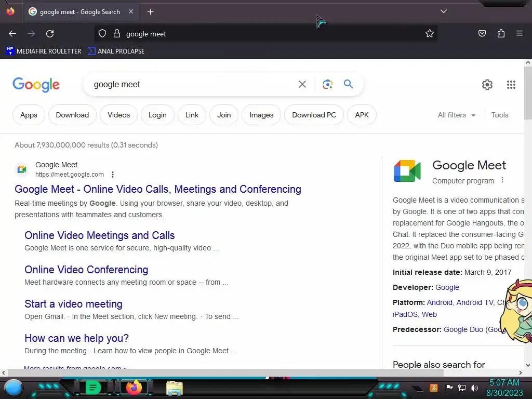Screen dimensions: 532x399
Task: Open the Action Center flag tray icon
Action: [x=449, y=388]
